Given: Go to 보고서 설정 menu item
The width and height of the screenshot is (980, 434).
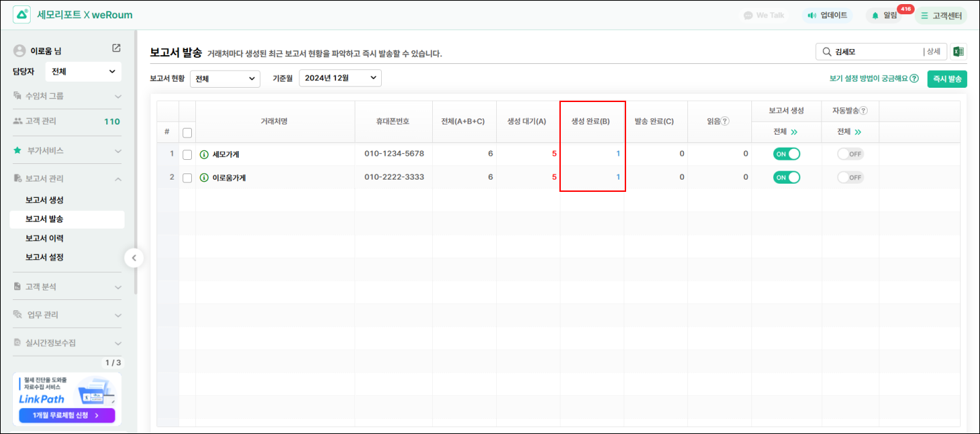Looking at the screenshot, I should coord(44,257).
